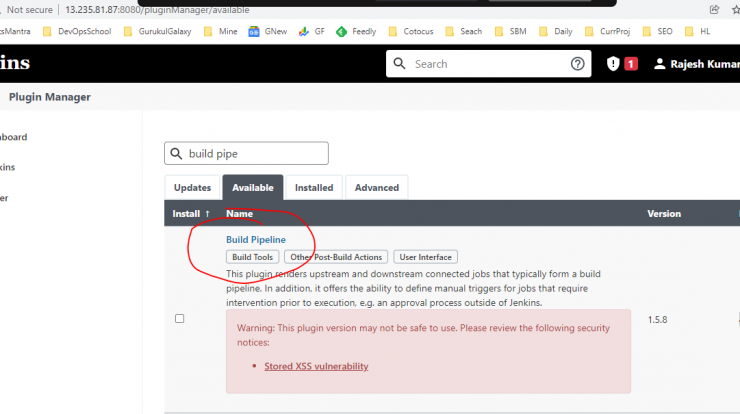Open the Stored XSS vulnerability link
This screenshot has width=740, height=414.
pos(316,366)
